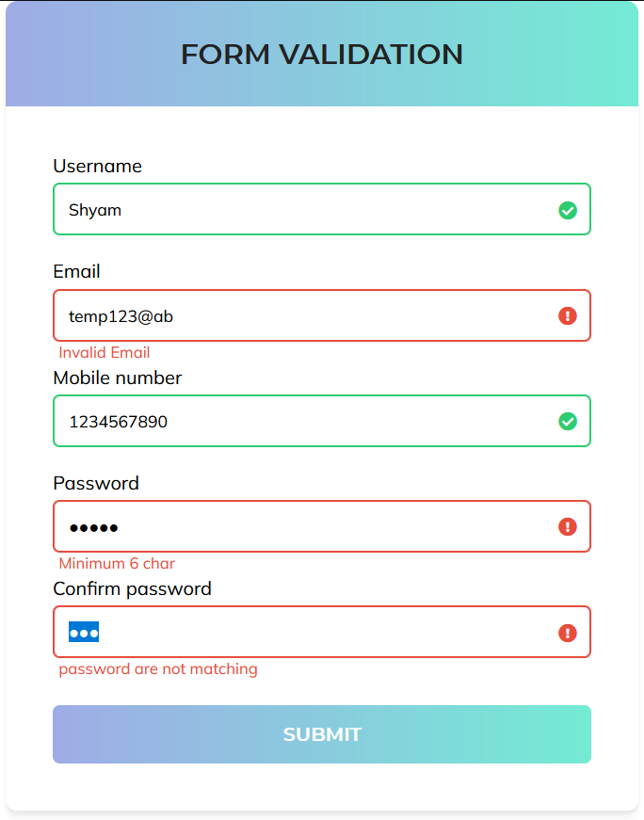Click the 'Confirm password' field label

132,588
